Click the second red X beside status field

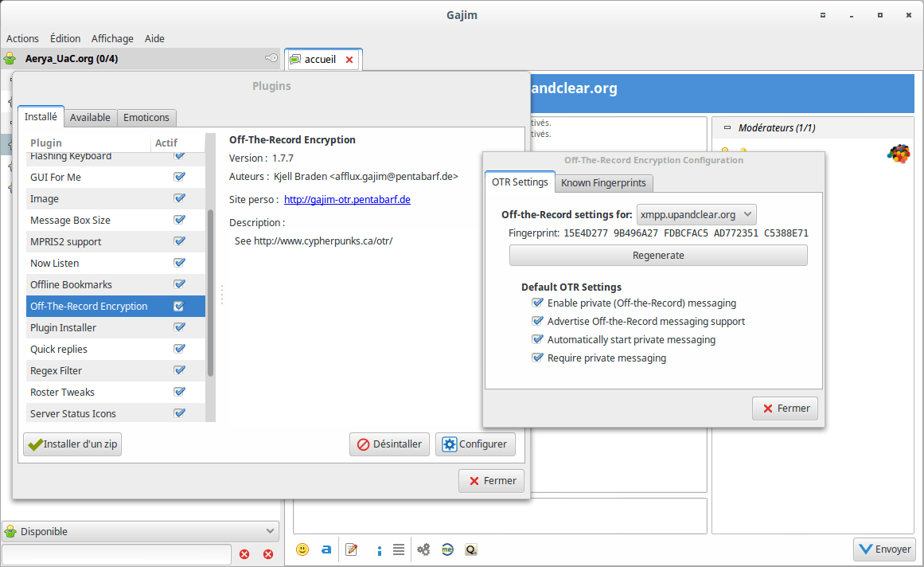pyautogui.click(x=268, y=554)
